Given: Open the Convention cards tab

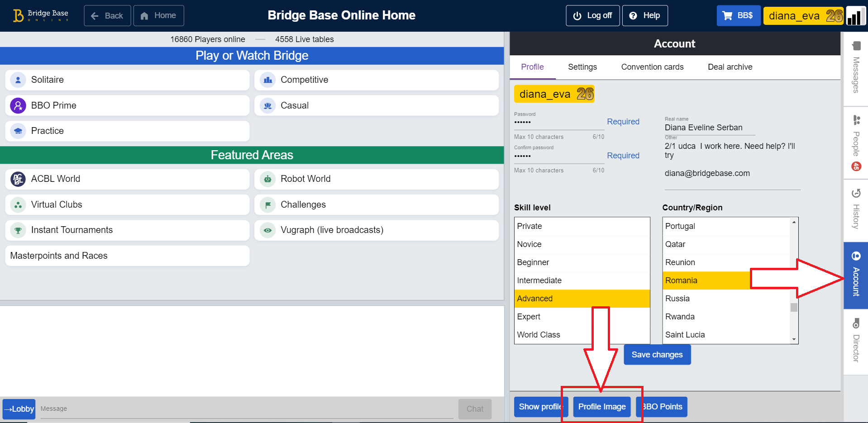Looking at the screenshot, I should tap(652, 67).
